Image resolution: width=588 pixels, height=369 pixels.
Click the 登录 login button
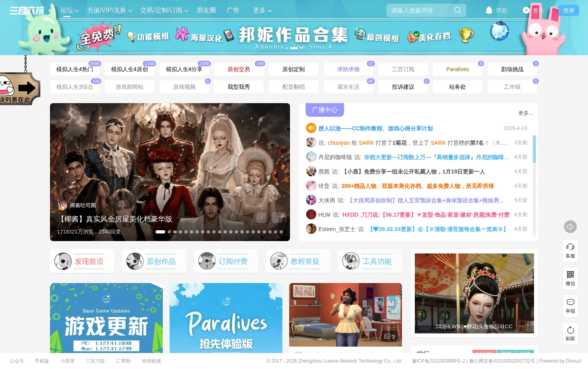[x=569, y=10]
